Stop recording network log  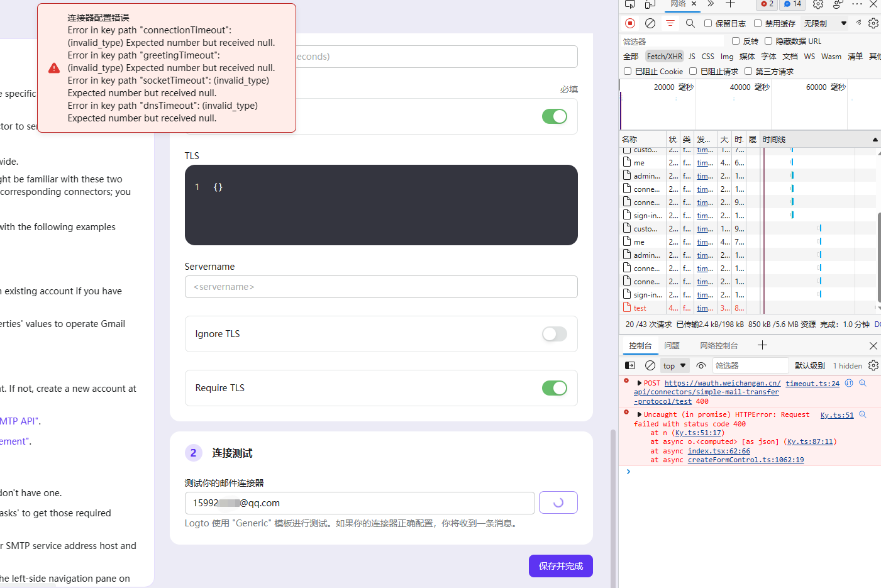pos(629,23)
